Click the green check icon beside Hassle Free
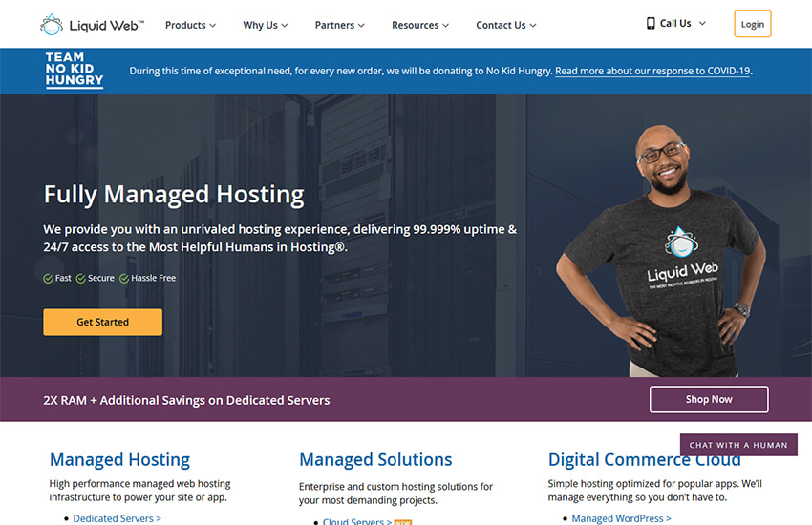The width and height of the screenshot is (812, 525). pos(124,279)
